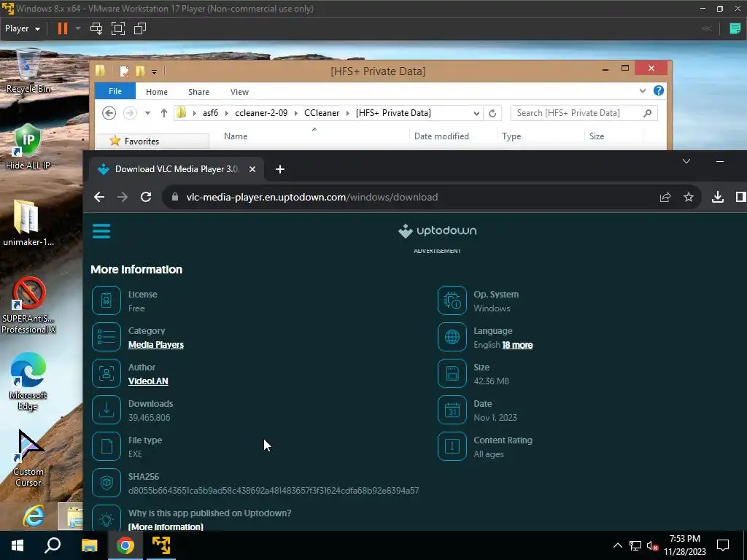Open the Home ribbon tab in Explorer
The image size is (747, 560).
tap(157, 92)
